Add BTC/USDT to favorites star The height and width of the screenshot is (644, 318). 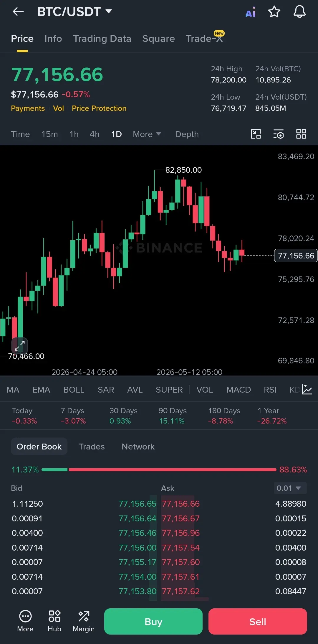(274, 12)
